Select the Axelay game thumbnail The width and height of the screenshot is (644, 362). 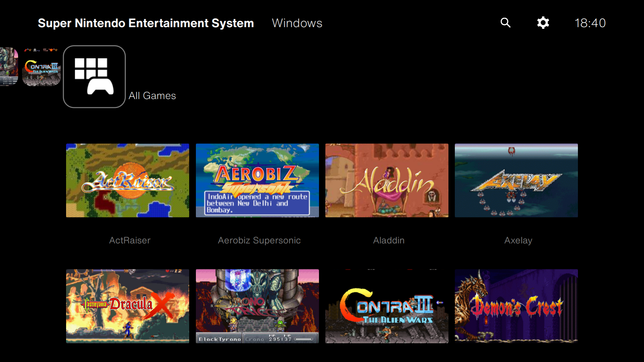pos(516,180)
